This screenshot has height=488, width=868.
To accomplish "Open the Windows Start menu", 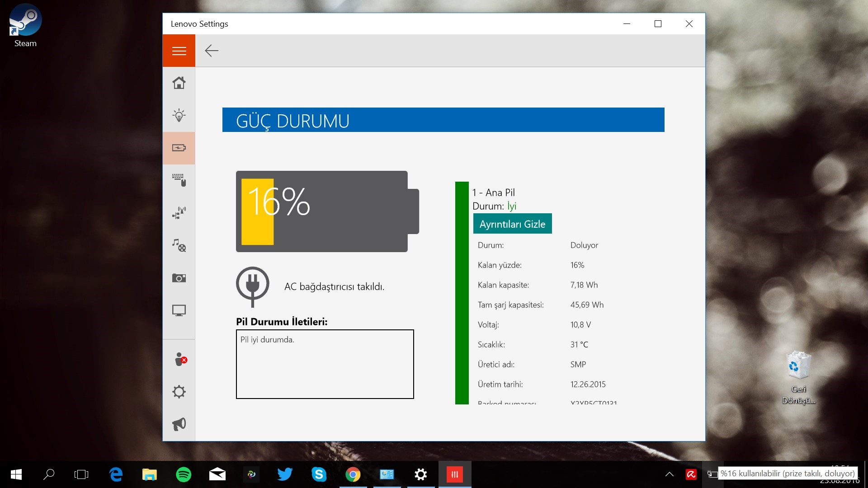I will coord(16,474).
